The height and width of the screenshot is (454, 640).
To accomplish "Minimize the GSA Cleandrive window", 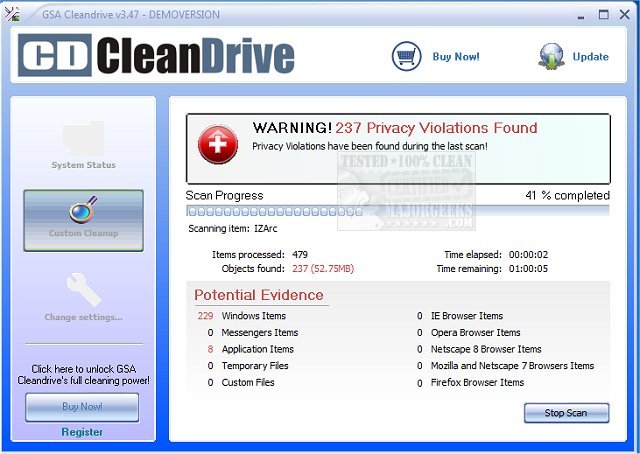I will click(x=581, y=16).
